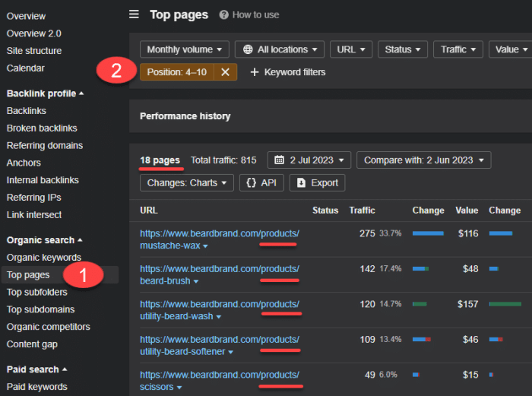The image size is (532, 396).
Task: Expand mustache-wax URL options arrow
Action: coord(205,246)
